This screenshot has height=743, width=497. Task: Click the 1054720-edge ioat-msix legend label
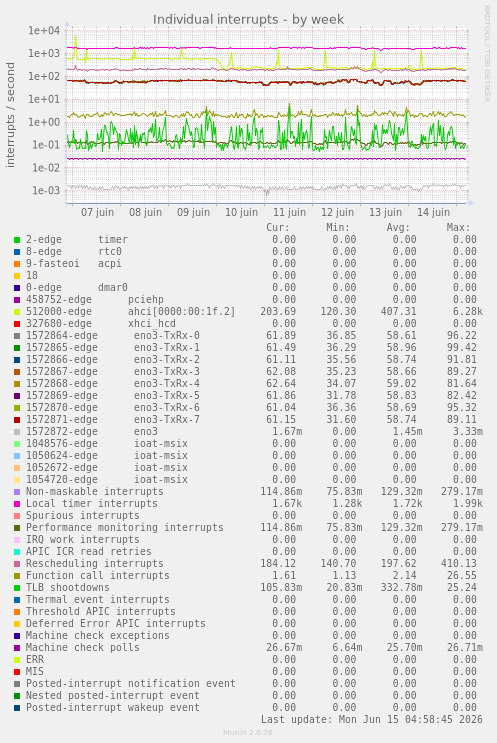coord(107,480)
